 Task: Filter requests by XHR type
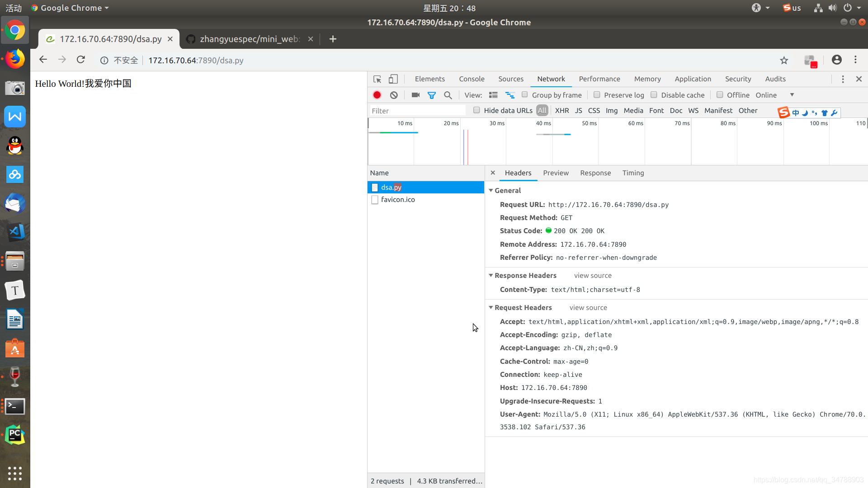[x=562, y=110]
